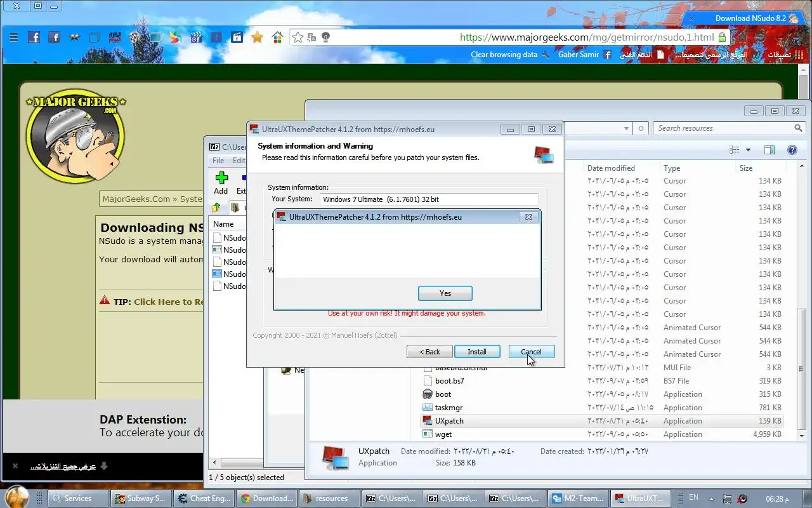Switch to the Cheat Eng... taskbar item
The height and width of the screenshot is (508, 812).
click(204, 498)
